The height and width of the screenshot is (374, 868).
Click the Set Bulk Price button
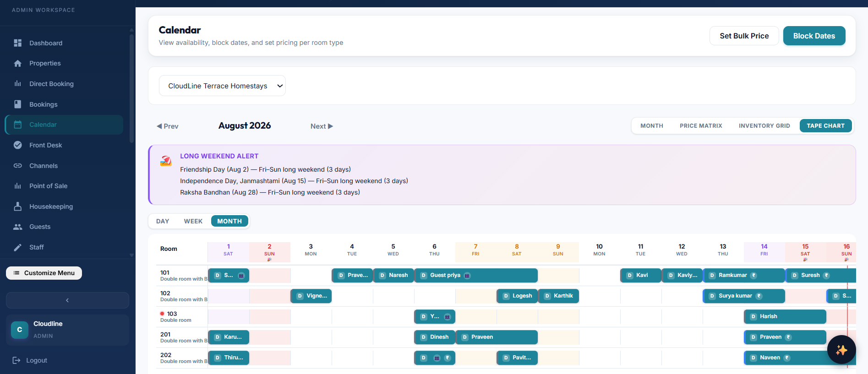(x=744, y=36)
